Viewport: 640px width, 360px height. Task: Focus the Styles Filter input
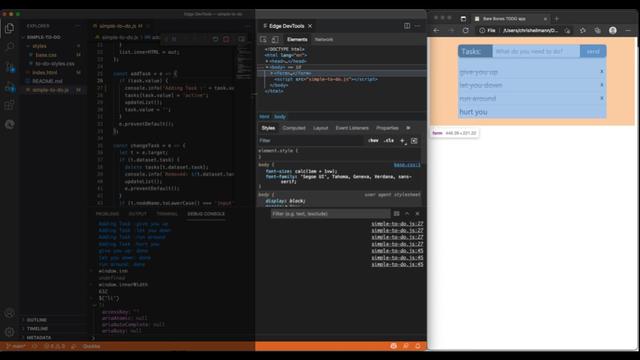coord(310,140)
